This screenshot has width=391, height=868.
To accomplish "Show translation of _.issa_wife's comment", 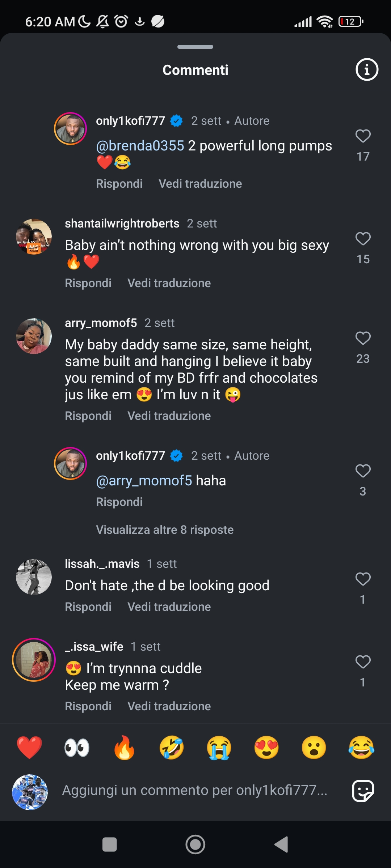I will pyautogui.click(x=169, y=706).
